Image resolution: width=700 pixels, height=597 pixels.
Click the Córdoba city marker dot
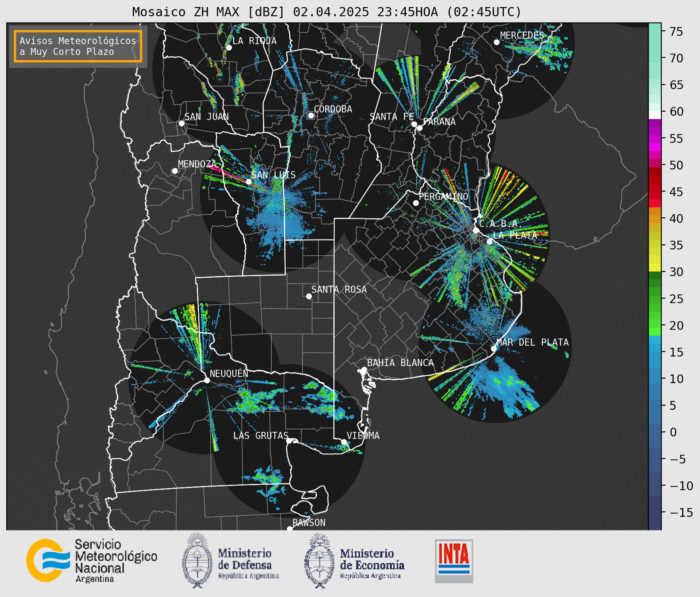click(311, 115)
